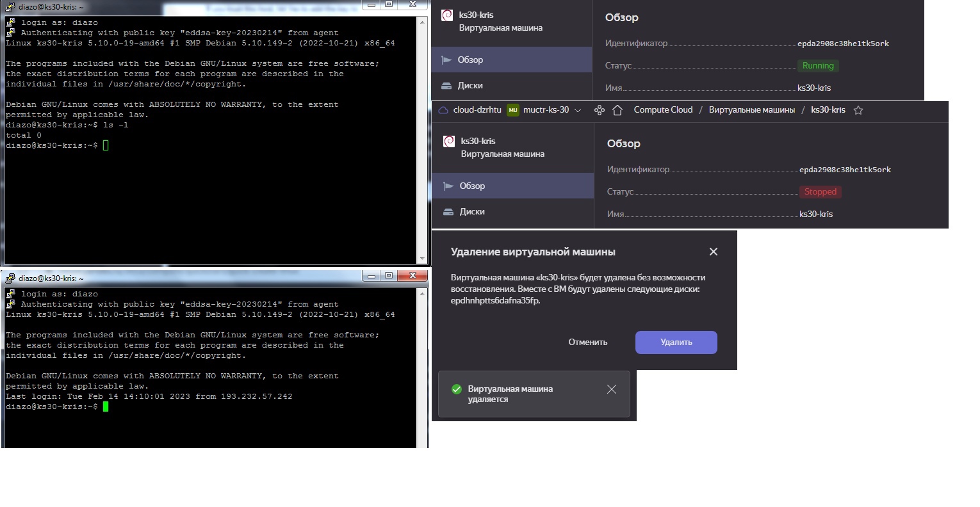This screenshot has width=980, height=507.
Task: Click the prompt cursor in 'Last login' terminal
Action: pyautogui.click(x=106, y=407)
